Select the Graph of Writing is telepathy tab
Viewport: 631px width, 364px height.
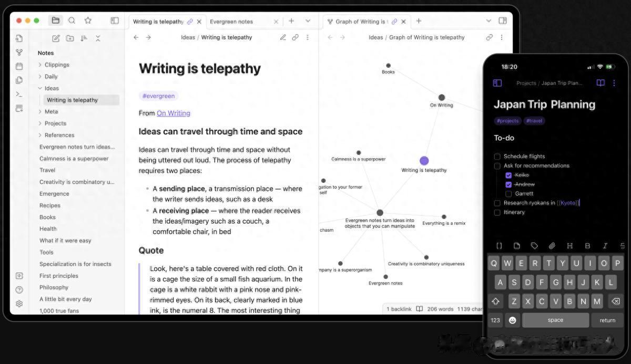361,22
